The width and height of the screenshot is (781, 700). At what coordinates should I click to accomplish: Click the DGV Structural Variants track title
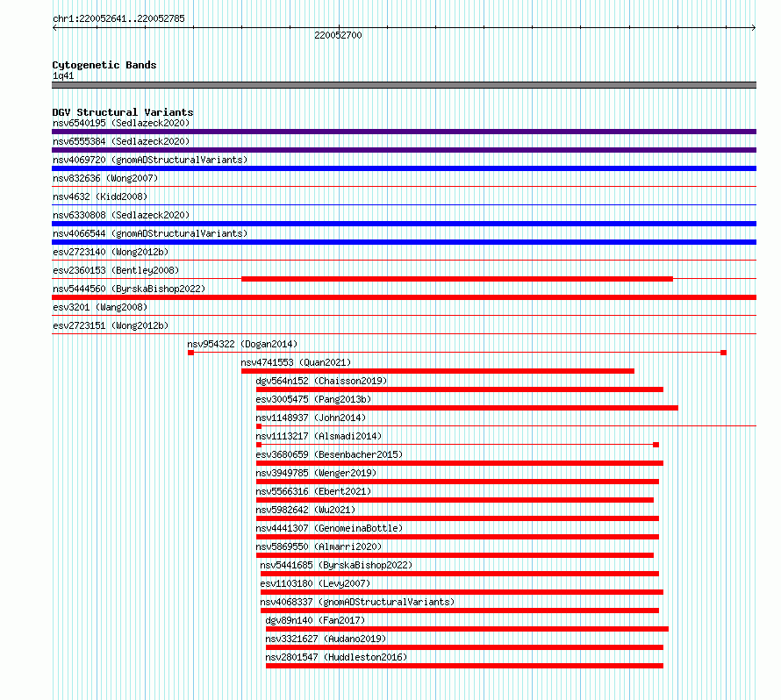coord(123,112)
